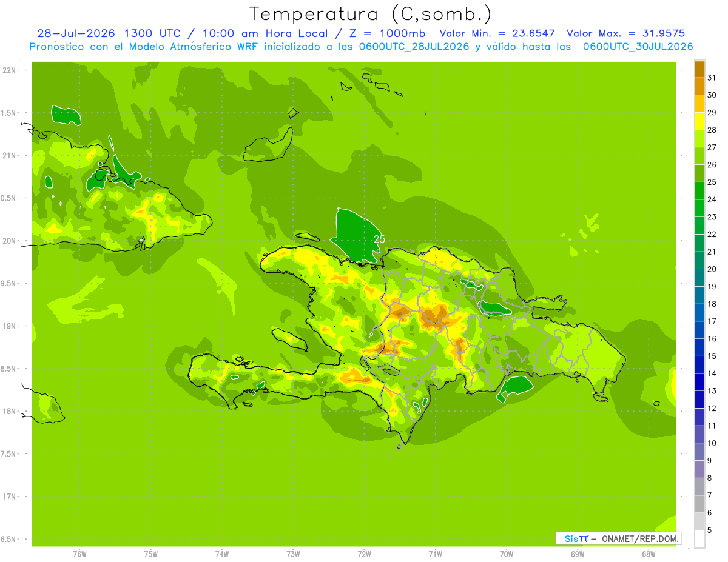
Task: Click the 6.5N latitude axis label
Action: (x=8, y=539)
